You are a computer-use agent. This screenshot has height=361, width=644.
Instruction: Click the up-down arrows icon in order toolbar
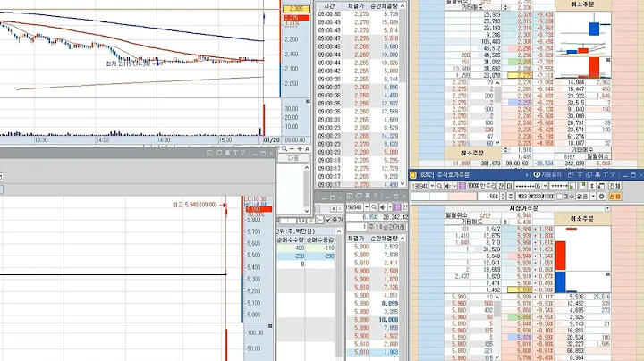tap(591, 186)
